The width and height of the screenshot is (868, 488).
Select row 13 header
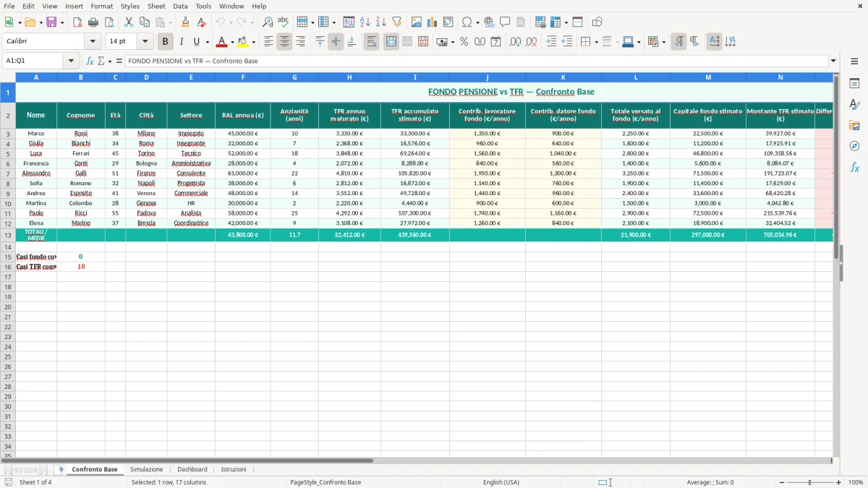[x=8, y=235]
